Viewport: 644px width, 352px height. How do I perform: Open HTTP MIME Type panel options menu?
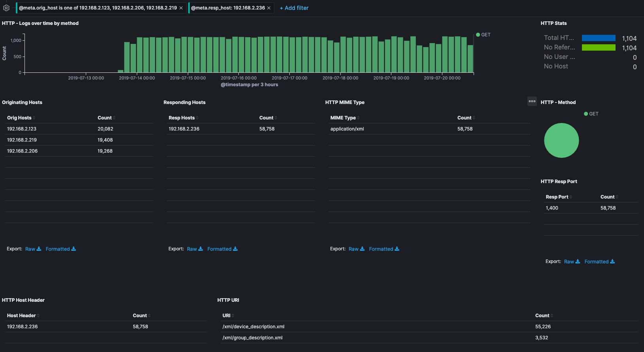tap(532, 101)
